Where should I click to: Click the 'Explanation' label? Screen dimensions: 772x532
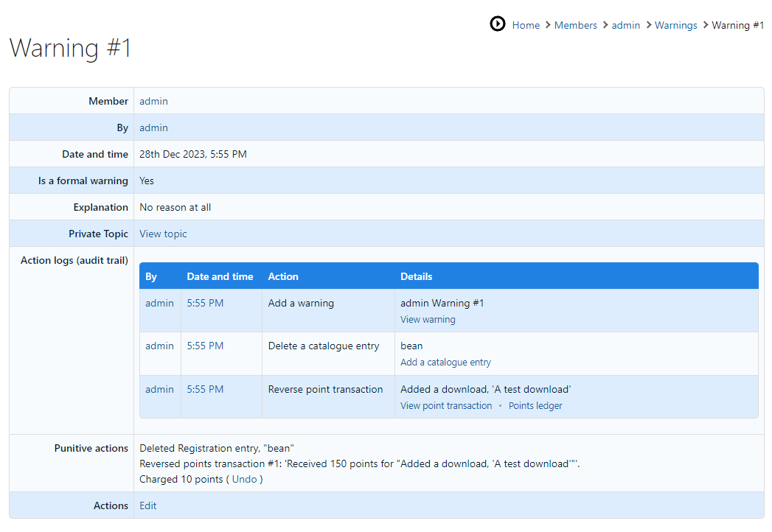pyautogui.click(x=100, y=207)
